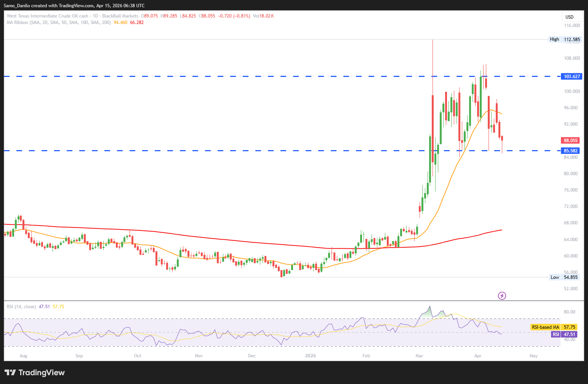The image size is (588, 384).
Task: Click the yellow RSI-based MA label
Action: [x=545, y=327]
